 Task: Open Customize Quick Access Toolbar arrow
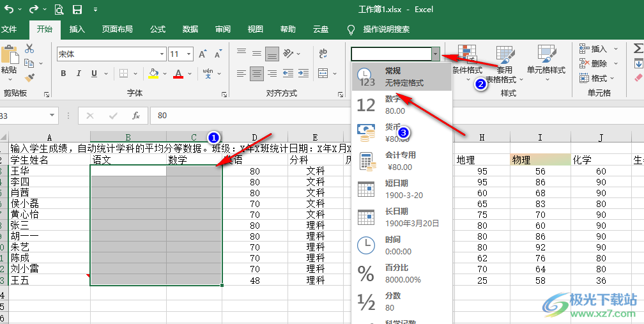coord(95,9)
